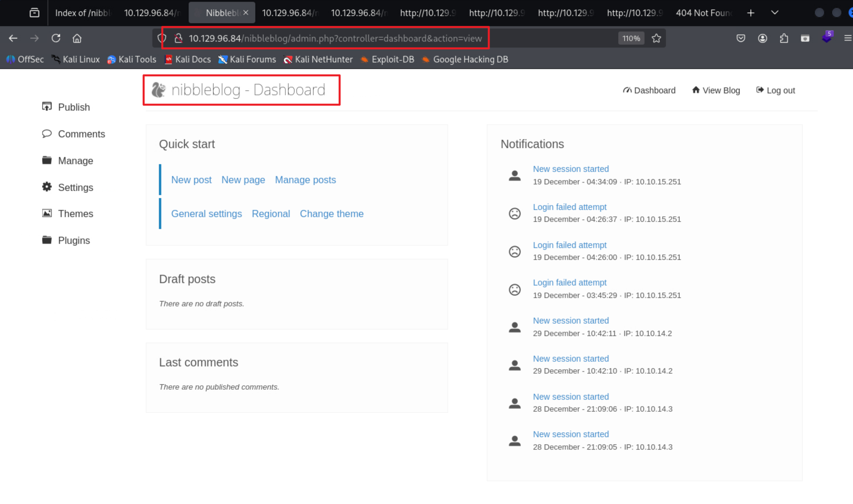Click the Publish sidebar icon
Screen dimensions: 853x504
(47, 107)
